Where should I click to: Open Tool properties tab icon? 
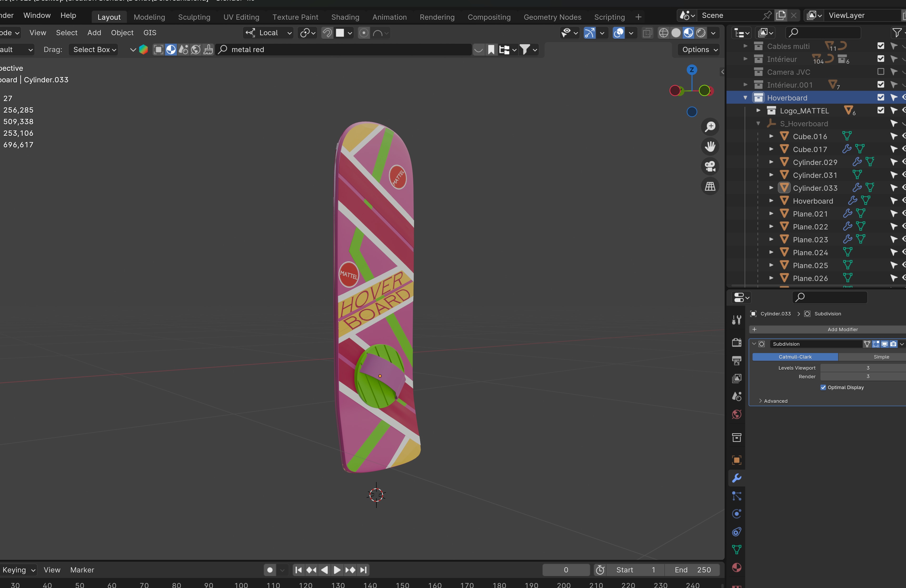click(736, 320)
